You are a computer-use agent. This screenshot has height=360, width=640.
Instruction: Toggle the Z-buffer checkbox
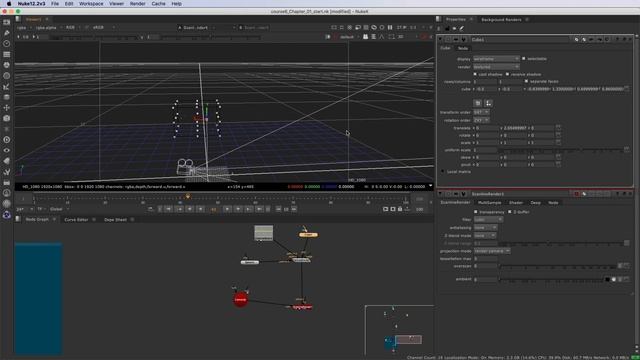click(509, 212)
